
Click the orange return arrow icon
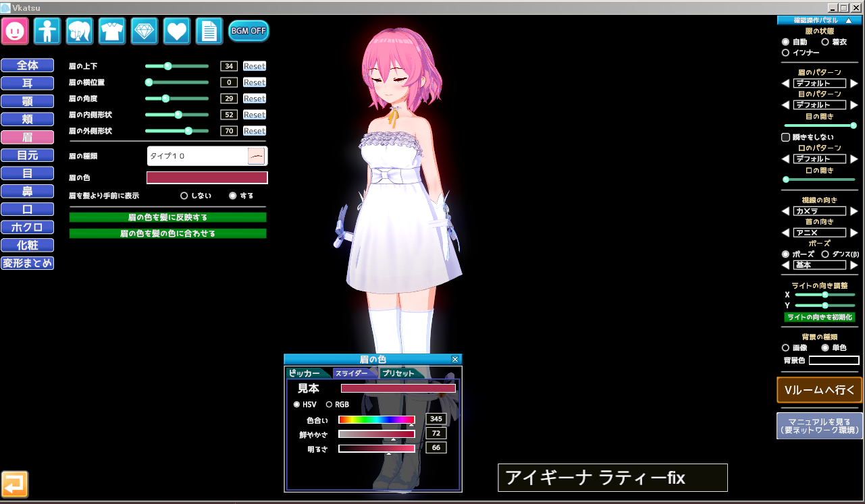15,484
